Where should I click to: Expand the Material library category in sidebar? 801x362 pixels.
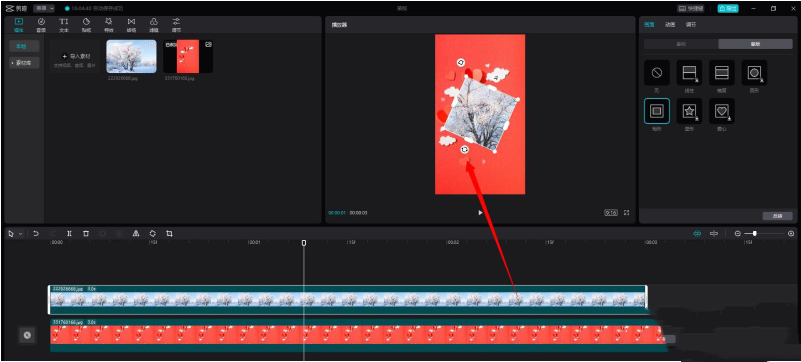pos(25,63)
